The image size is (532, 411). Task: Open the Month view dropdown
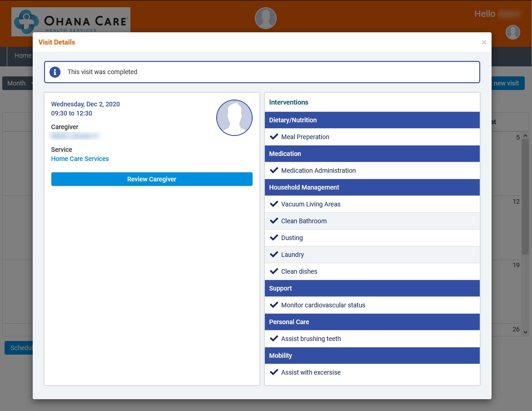[18, 83]
